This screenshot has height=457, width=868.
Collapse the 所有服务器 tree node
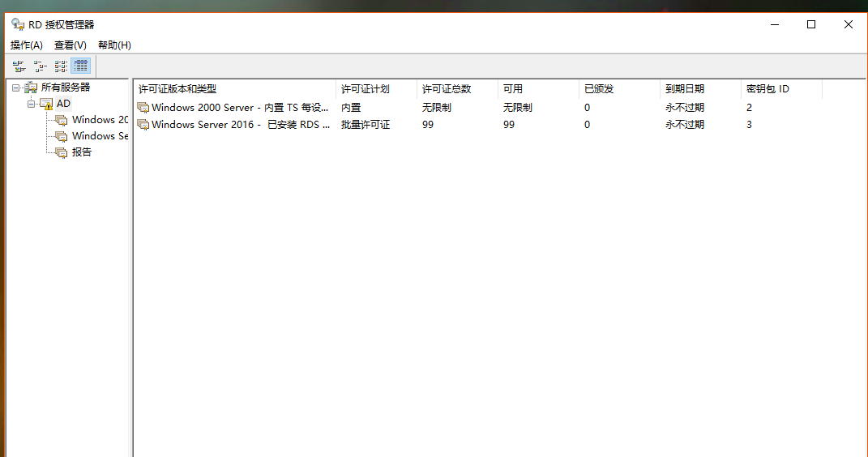[16, 88]
